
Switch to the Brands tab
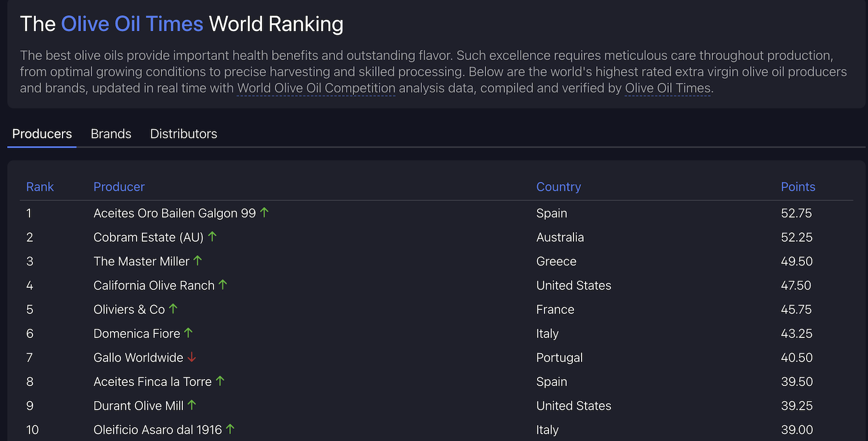click(x=111, y=134)
